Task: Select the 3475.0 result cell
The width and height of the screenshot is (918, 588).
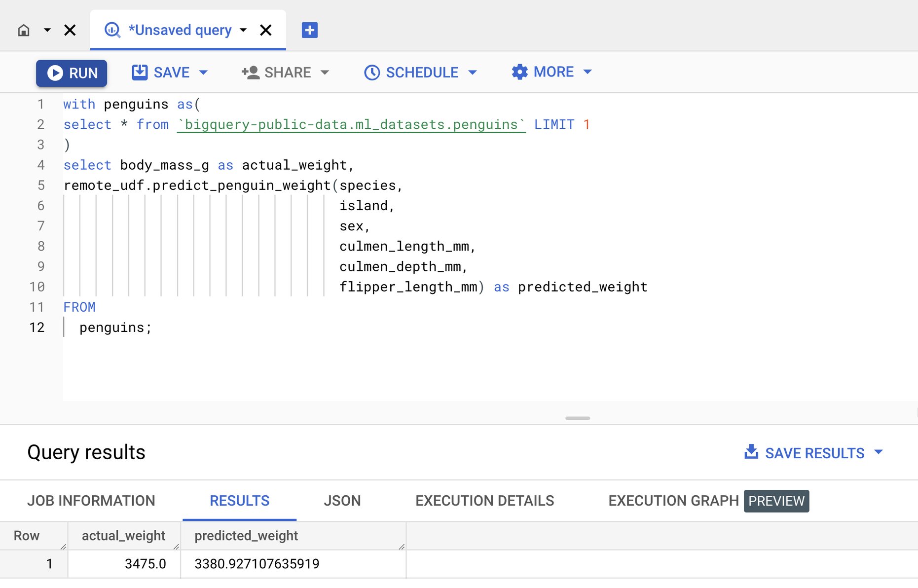Action: click(124, 564)
